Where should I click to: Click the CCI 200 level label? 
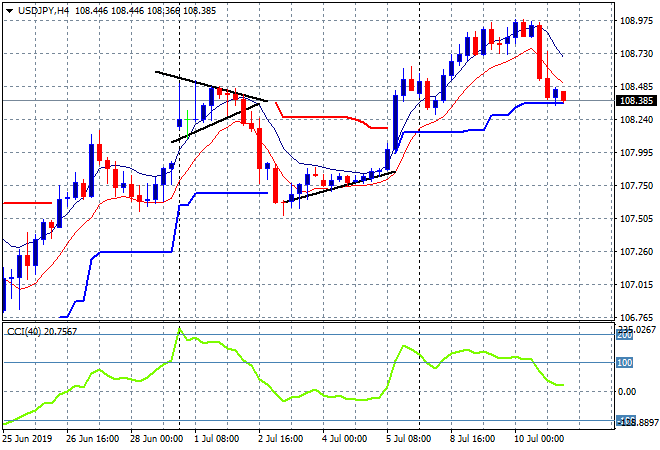(x=625, y=335)
